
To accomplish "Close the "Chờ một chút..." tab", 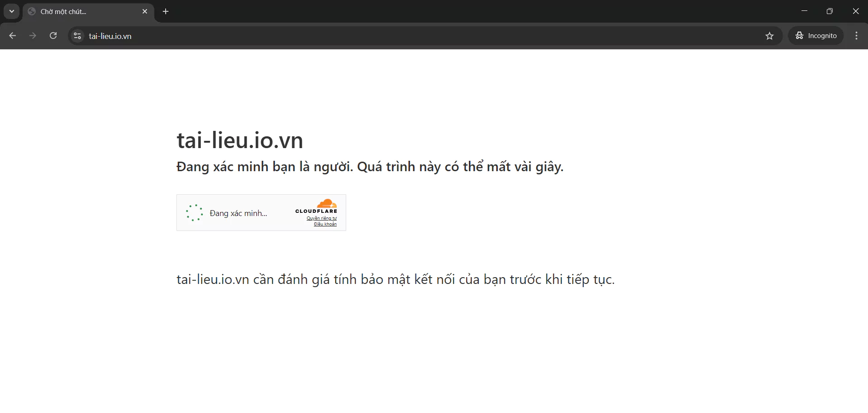I will (145, 12).
